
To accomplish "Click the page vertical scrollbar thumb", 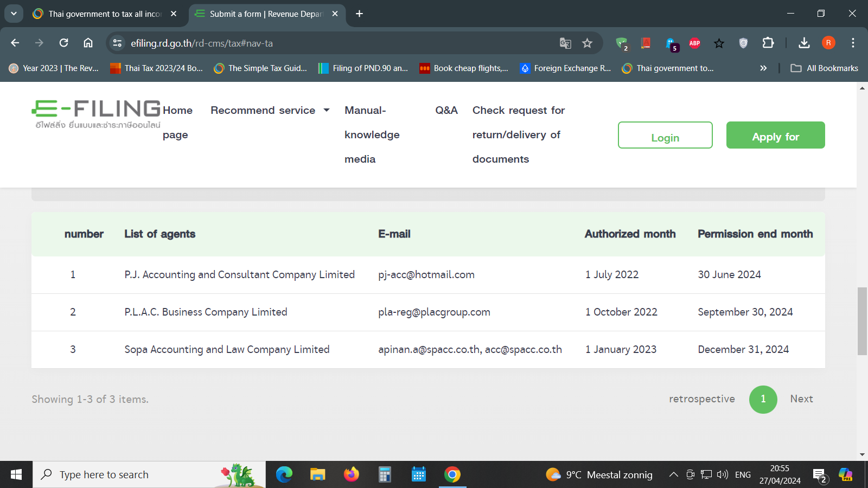I will click(862, 322).
